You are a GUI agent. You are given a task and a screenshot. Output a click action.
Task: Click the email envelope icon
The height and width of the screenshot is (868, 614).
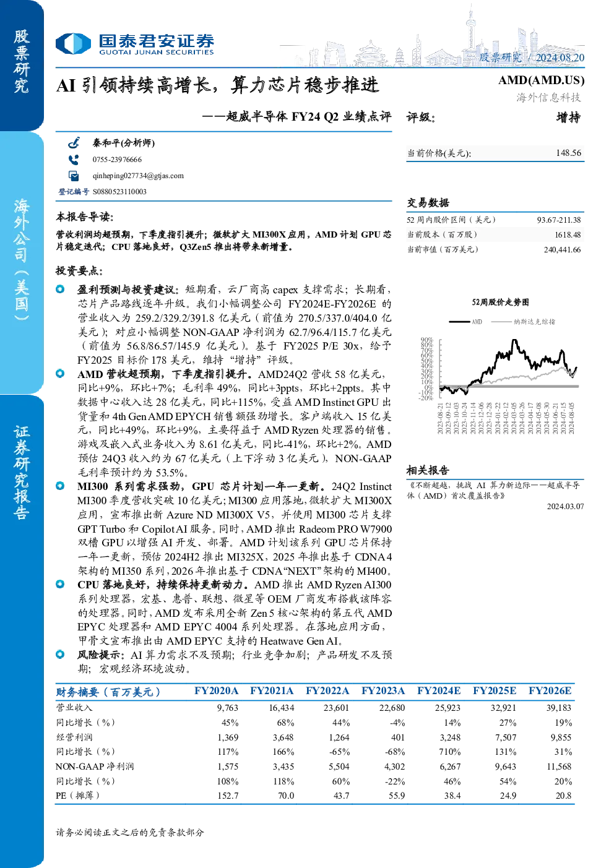[74, 176]
